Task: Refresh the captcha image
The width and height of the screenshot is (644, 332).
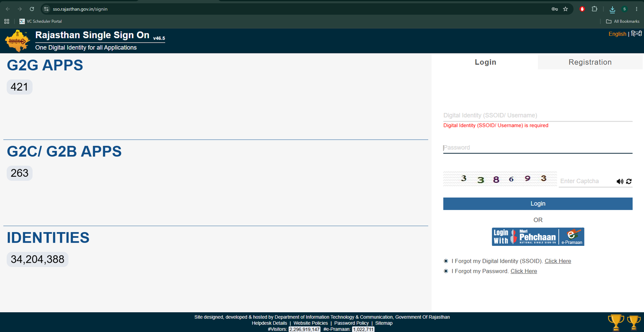Action: pyautogui.click(x=629, y=181)
